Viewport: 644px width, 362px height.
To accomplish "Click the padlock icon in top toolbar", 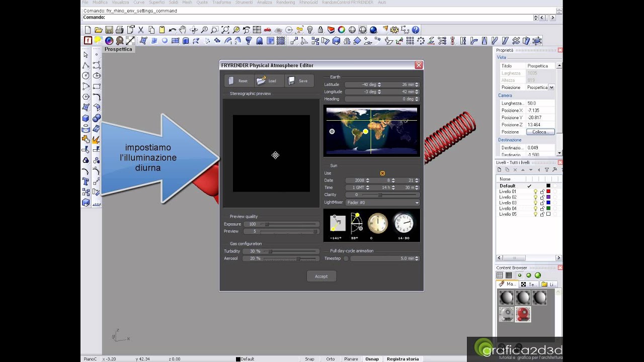I will (x=320, y=30).
